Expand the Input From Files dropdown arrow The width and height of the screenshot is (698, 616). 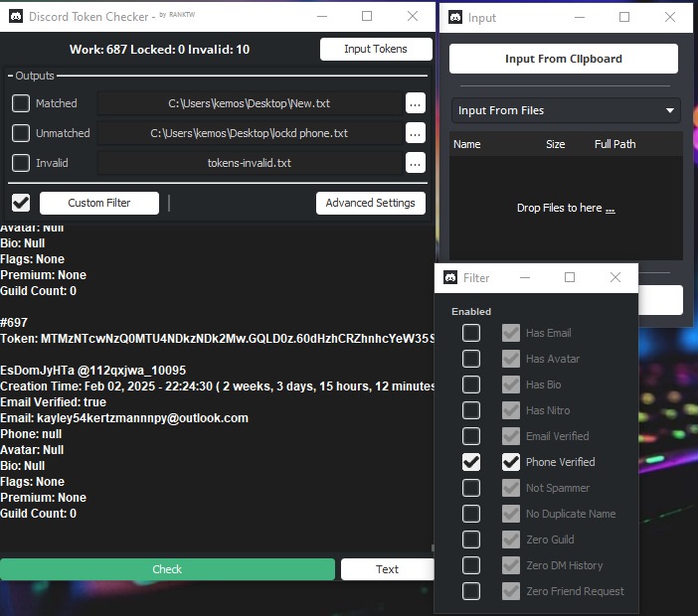(669, 110)
